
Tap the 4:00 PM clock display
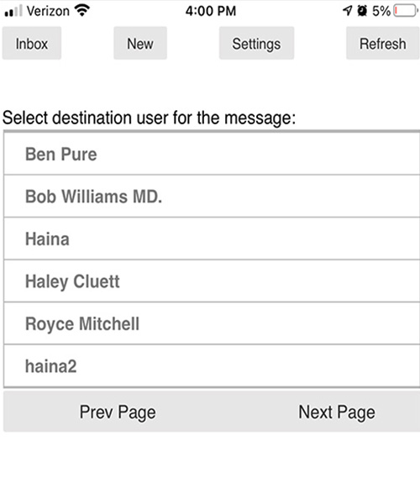(x=211, y=11)
